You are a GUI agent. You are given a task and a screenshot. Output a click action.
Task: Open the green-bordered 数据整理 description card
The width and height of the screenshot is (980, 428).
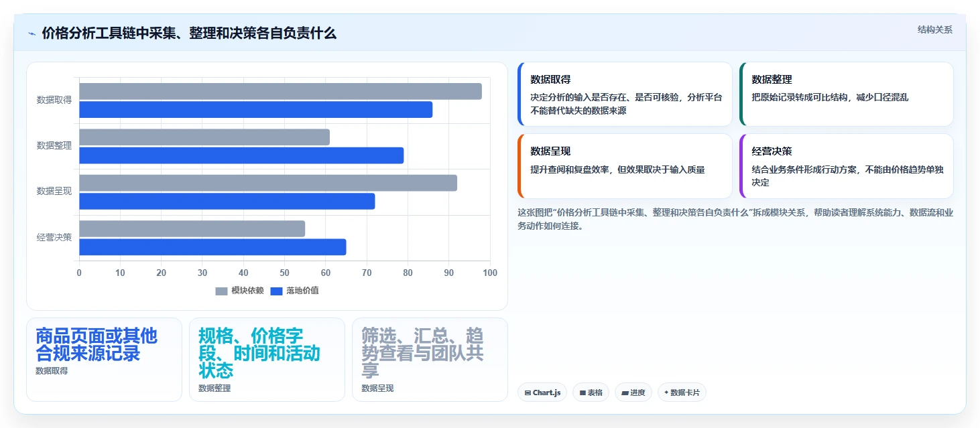coord(846,94)
